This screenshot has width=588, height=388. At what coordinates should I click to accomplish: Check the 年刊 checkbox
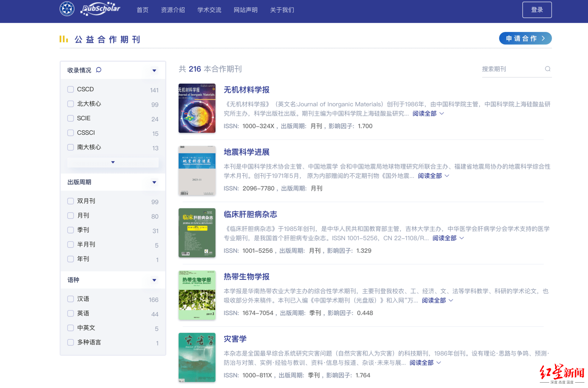70,259
